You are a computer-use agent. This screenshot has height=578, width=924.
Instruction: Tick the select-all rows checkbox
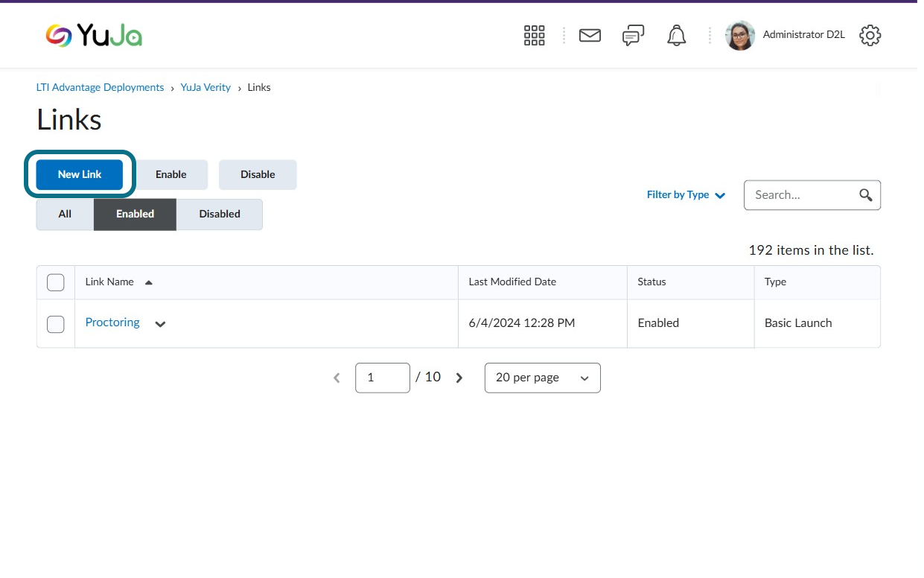pyautogui.click(x=56, y=282)
